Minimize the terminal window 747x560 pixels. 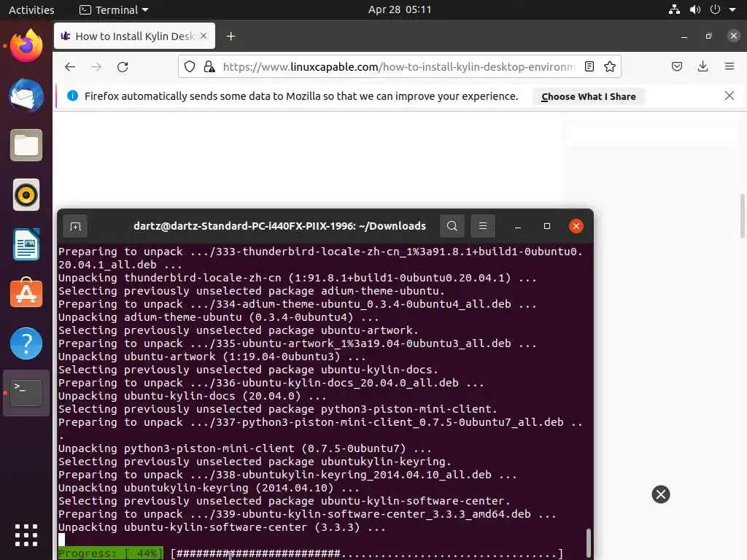click(518, 226)
